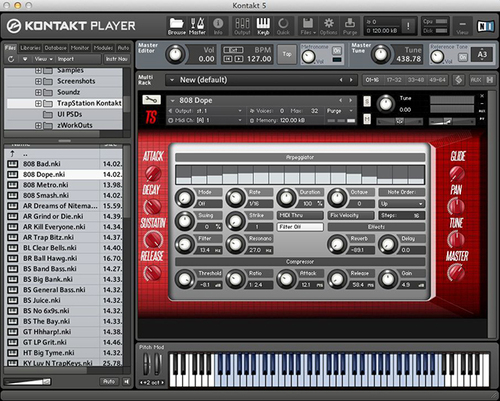Open the Midi Ch dropdown
This screenshot has height=401, width=500.
206,120
